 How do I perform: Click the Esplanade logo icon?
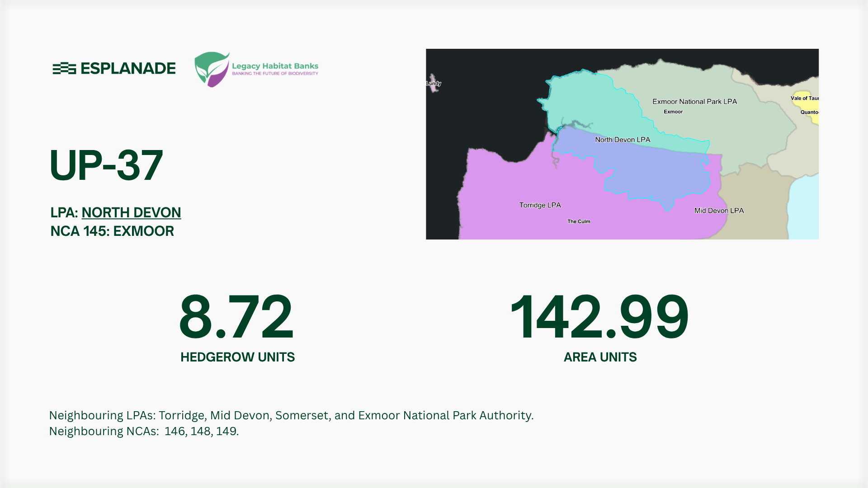[64, 69]
